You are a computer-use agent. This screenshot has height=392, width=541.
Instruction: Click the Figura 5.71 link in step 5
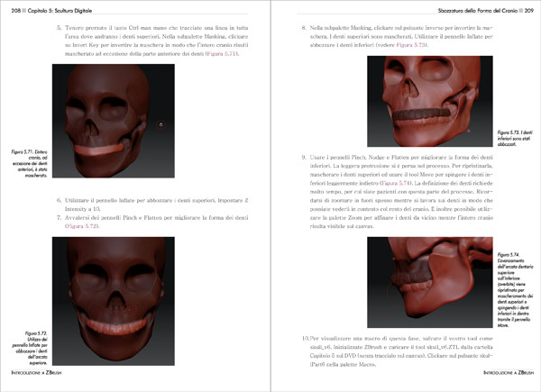[222, 54]
